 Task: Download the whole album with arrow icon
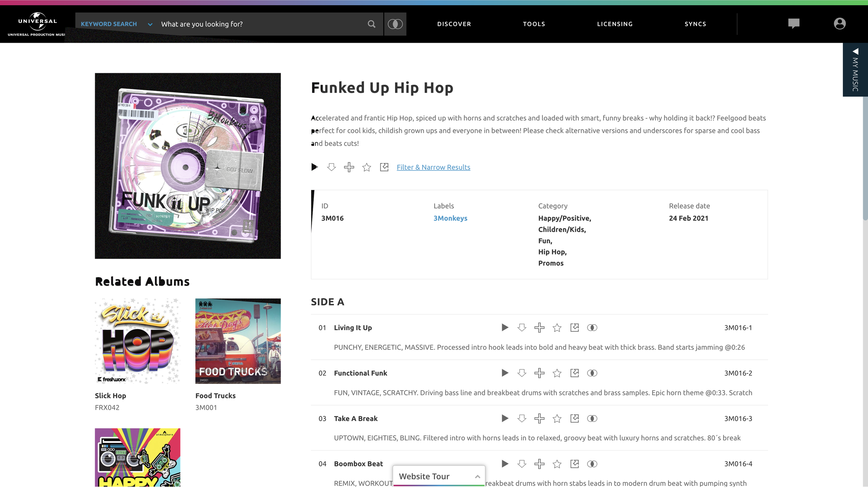[x=332, y=167]
